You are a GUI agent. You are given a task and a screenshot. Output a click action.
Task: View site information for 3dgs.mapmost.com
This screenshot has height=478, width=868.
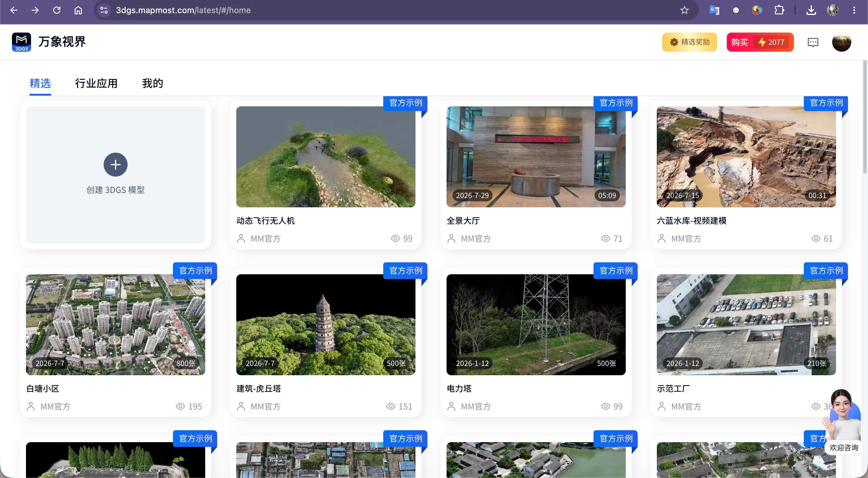coord(104,10)
